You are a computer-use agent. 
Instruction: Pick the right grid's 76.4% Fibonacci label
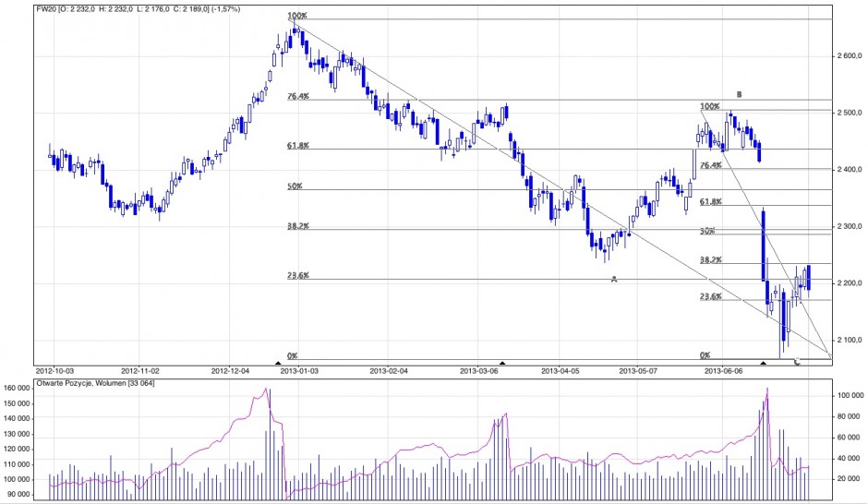coord(711,166)
